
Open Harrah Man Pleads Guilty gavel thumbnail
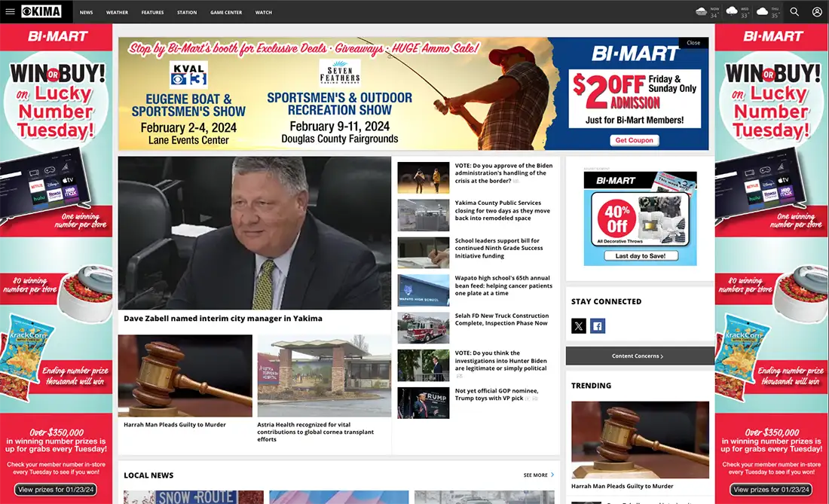(185, 376)
